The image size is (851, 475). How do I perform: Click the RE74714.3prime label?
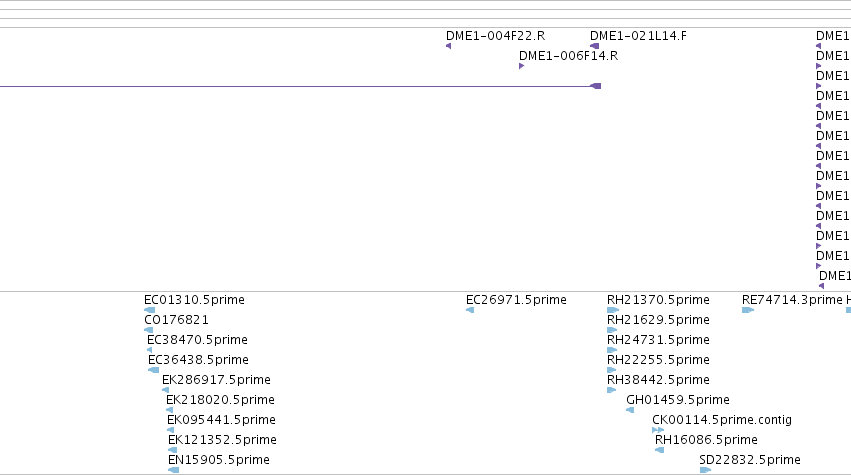[x=792, y=300]
